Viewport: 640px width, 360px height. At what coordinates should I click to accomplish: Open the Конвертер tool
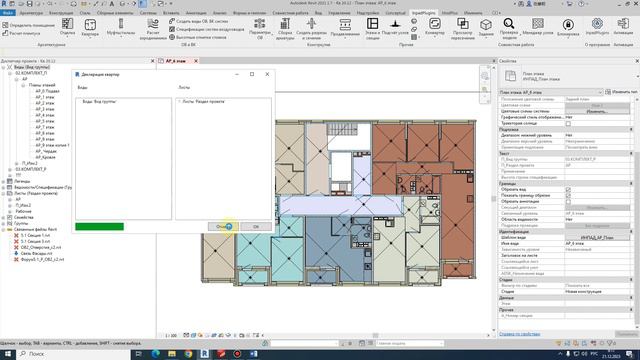coord(435,27)
